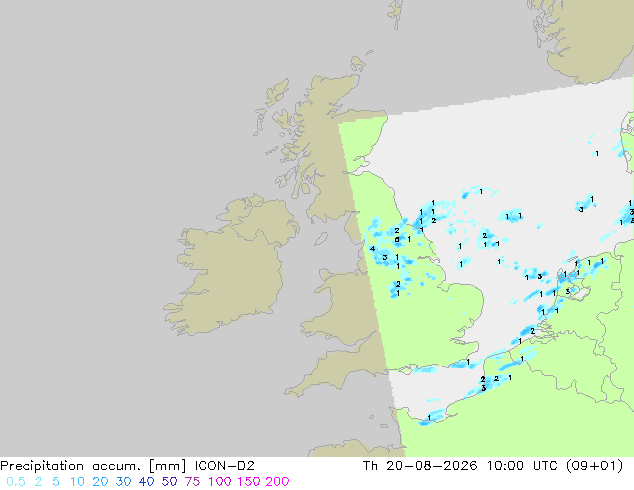This screenshot has height=490, width=634.
Task: Click the 0.5 legend value
Action: point(16,482)
